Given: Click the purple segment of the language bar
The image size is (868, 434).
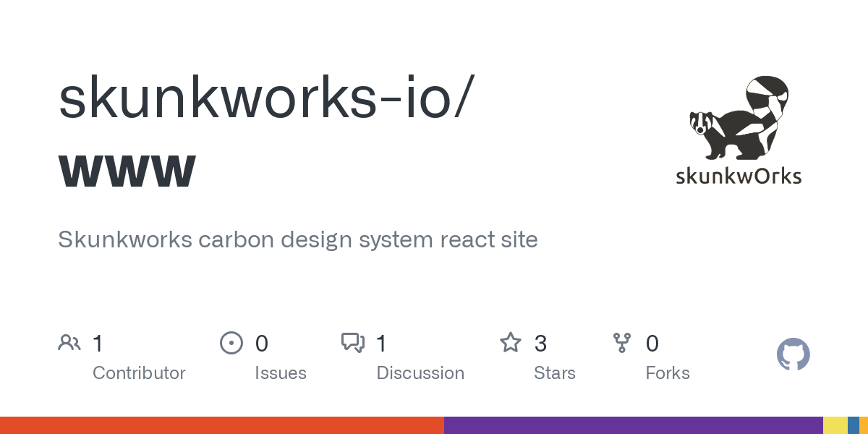Looking at the screenshot, I should point(633,425).
